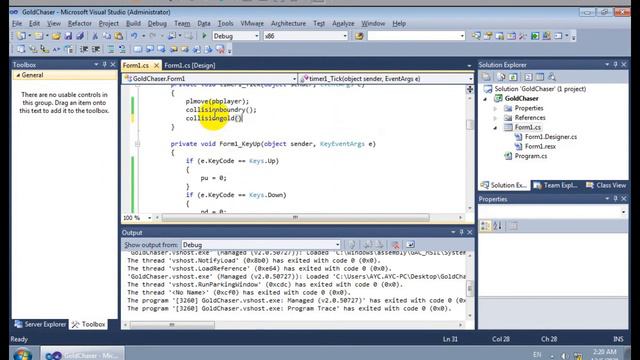
Task: Click the Toggle Bookmark icon
Action: 138,49
